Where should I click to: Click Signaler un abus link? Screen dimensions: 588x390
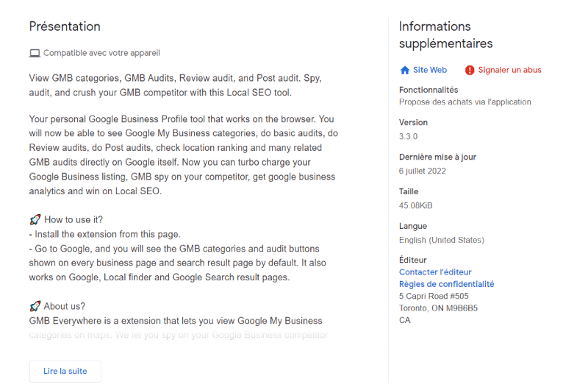pos(509,70)
